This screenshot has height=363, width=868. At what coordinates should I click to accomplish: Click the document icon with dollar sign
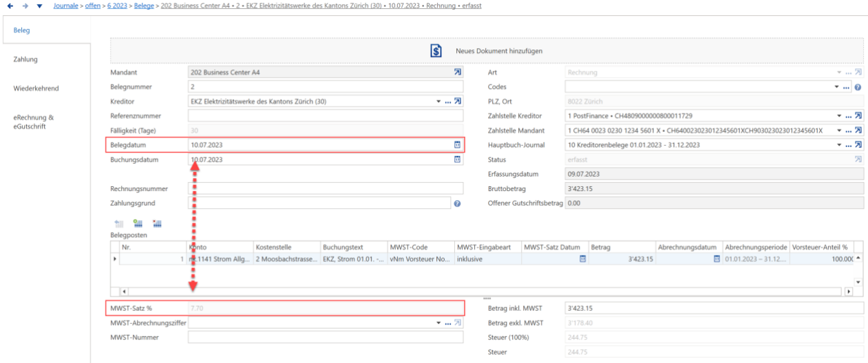tap(436, 51)
